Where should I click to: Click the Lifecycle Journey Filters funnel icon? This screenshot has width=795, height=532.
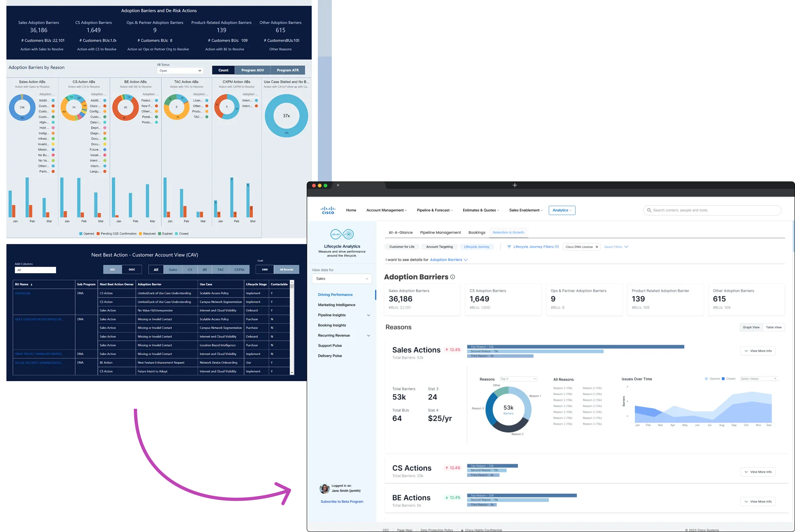(509, 247)
